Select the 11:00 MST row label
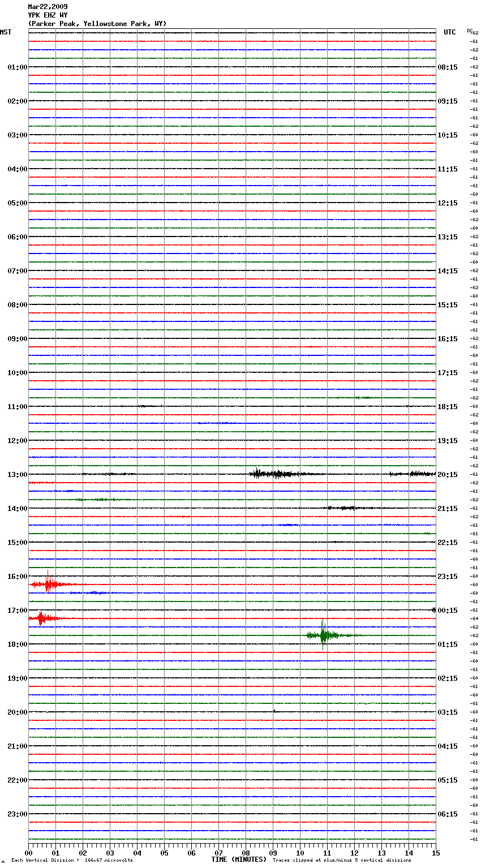The height and width of the screenshot is (868, 481). (x=17, y=407)
